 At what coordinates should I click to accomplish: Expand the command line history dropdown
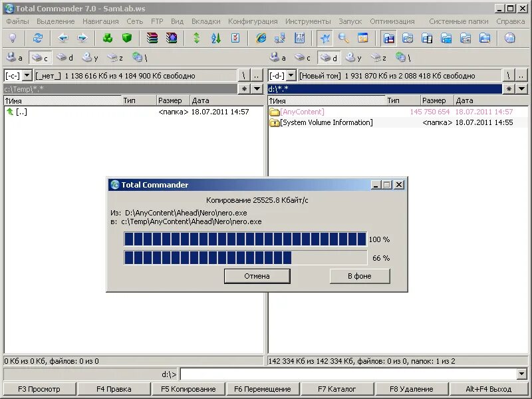(522, 374)
